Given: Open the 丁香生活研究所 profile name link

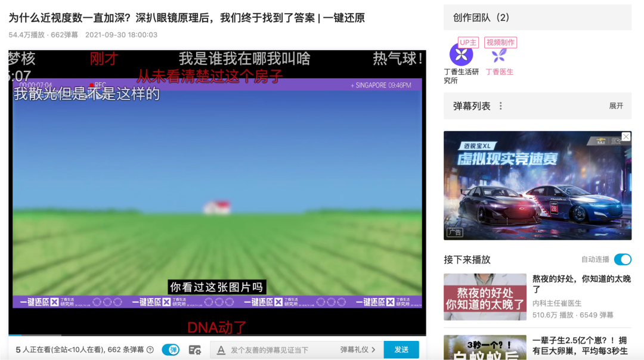Looking at the screenshot, I should tap(461, 76).
